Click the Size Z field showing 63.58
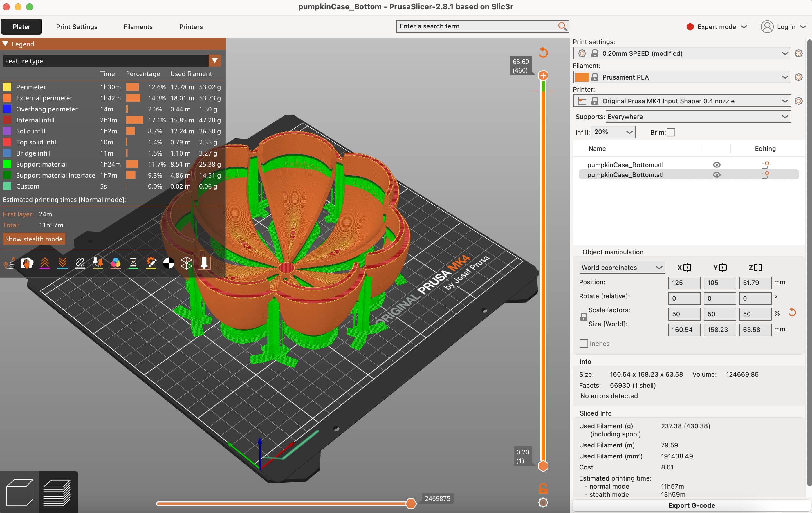 coord(755,330)
